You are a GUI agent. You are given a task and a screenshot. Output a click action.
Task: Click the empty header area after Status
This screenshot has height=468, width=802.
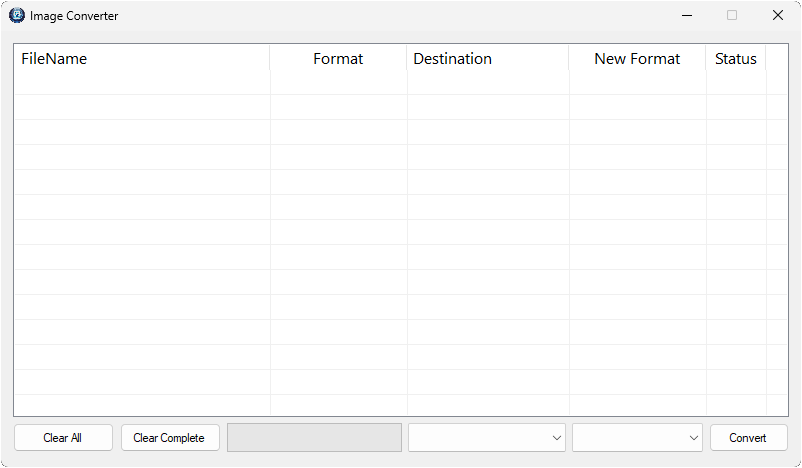pos(776,58)
